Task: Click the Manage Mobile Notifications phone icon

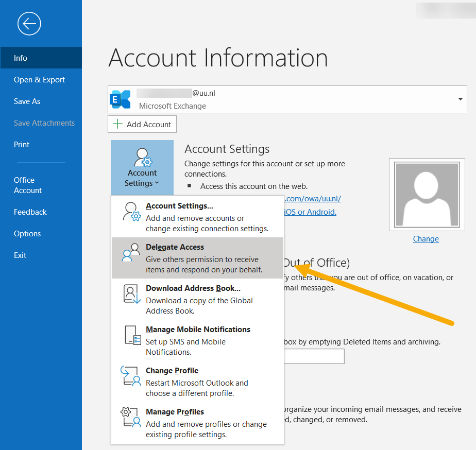Action: click(133, 335)
